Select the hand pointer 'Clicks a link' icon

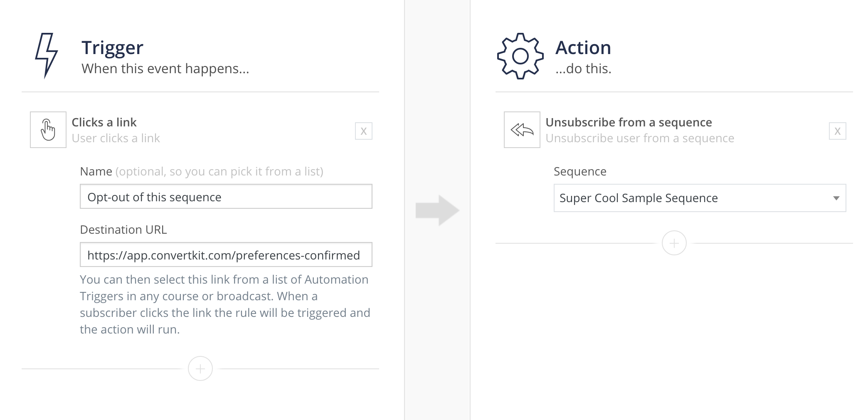click(48, 130)
